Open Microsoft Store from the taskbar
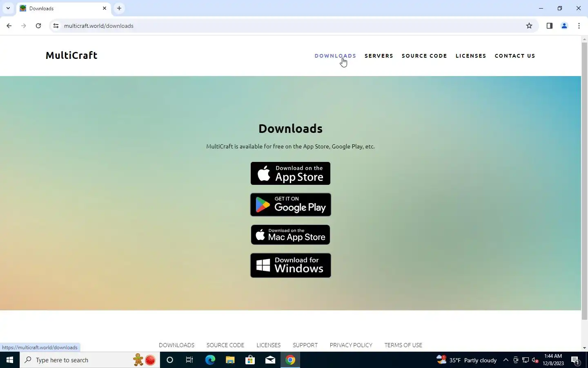Screen dimensions: 588x368 point(250,360)
